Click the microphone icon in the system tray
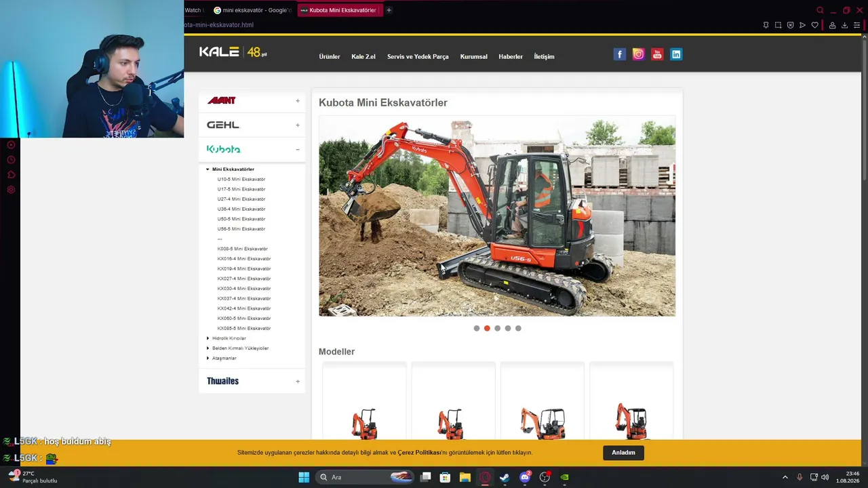The image size is (868, 488). [800, 477]
